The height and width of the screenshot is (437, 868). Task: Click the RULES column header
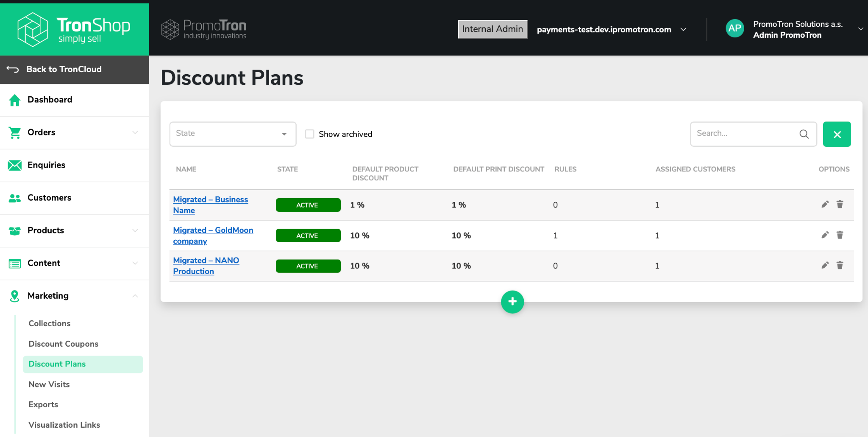[565, 169]
